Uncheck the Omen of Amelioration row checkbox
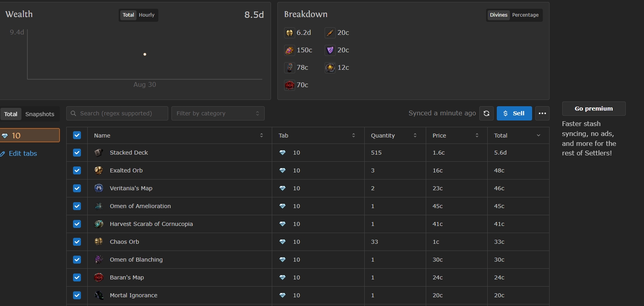Viewport: 644px width, 306px height. [x=77, y=206]
